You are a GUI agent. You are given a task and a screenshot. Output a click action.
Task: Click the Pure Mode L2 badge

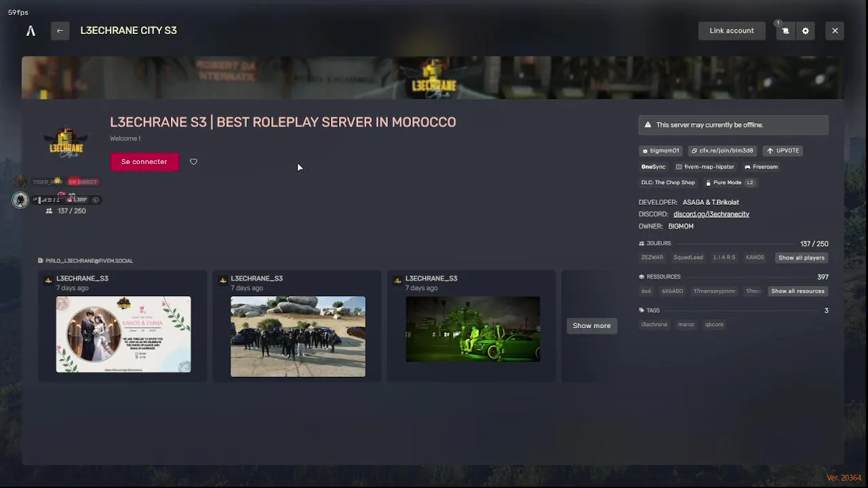730,182
